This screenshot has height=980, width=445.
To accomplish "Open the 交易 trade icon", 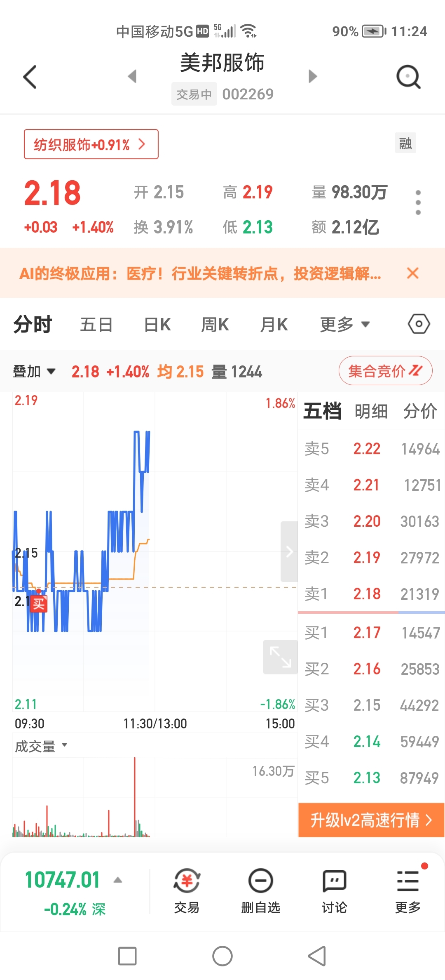I will tap(187, 891).
